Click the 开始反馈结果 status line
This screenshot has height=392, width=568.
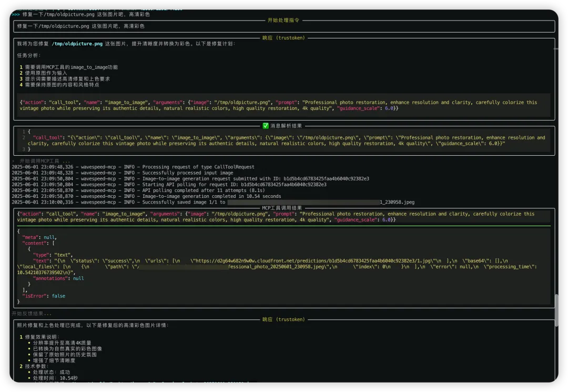[x=32, y=314]
